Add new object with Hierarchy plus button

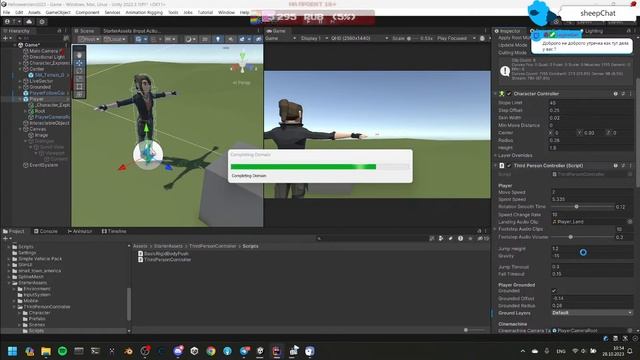point(6,38)
